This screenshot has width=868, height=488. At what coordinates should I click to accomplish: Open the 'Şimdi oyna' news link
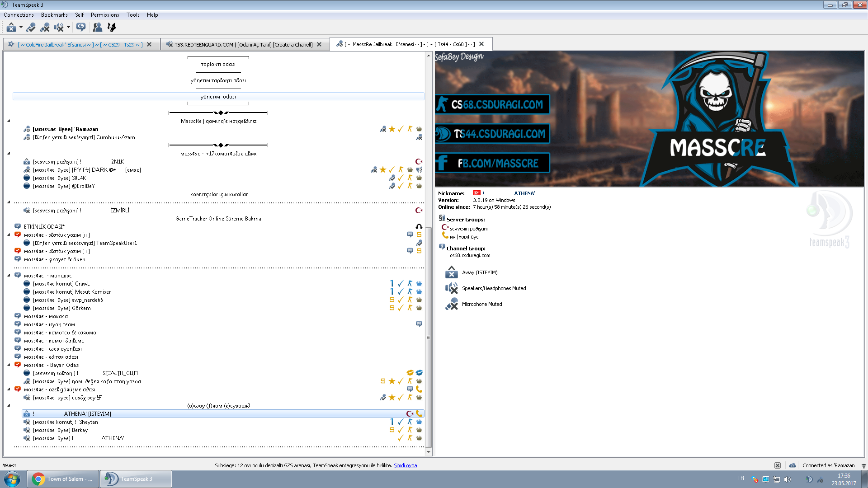pos(405,465)
